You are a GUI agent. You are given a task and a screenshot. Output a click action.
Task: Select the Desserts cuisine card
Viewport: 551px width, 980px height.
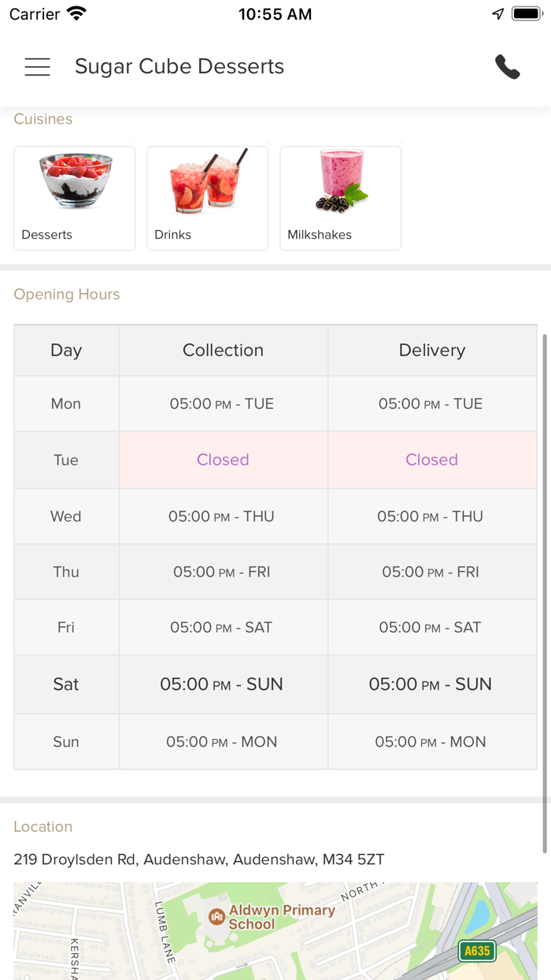coord(75,198)
